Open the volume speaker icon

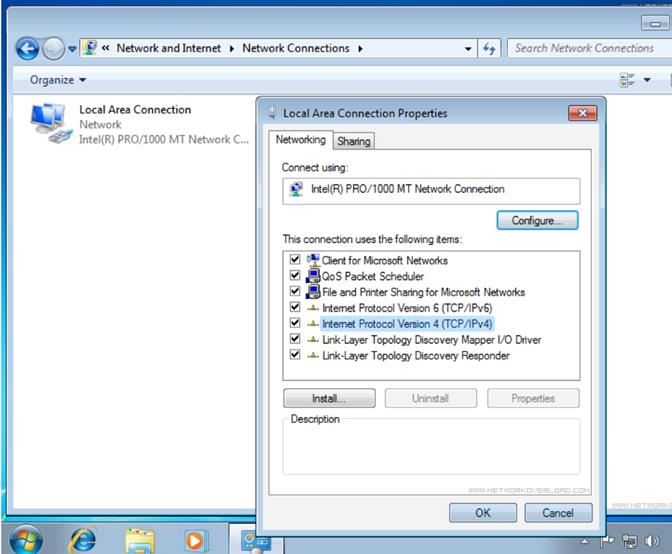pyautogui.click(x=651, y=542)
